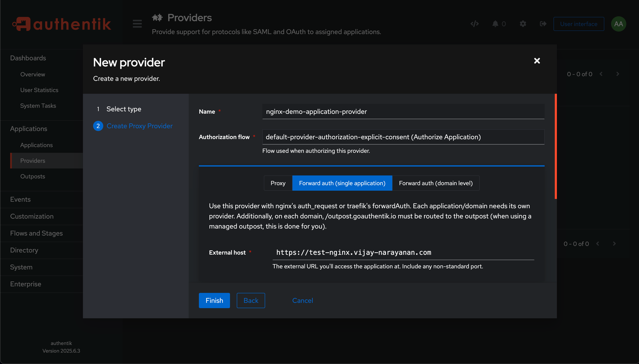Select the Proxy mode tab
The image size is (639, 364).
(x=278, y=183)
